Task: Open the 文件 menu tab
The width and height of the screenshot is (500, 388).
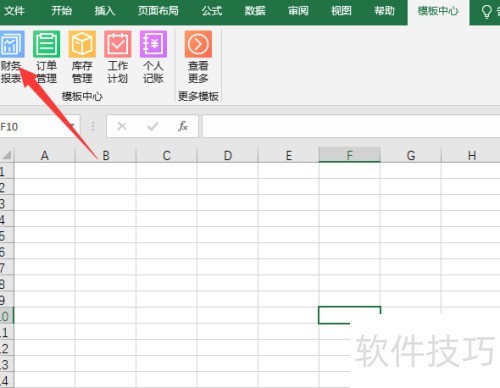Action: [x=15, y=11]
